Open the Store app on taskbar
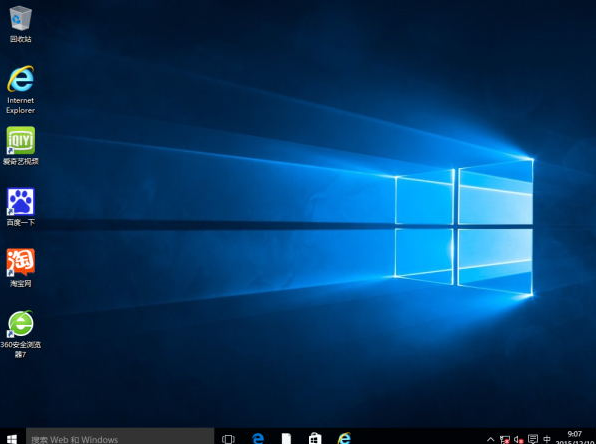Viewport: 596px width, 444px height. pos(315,438)
